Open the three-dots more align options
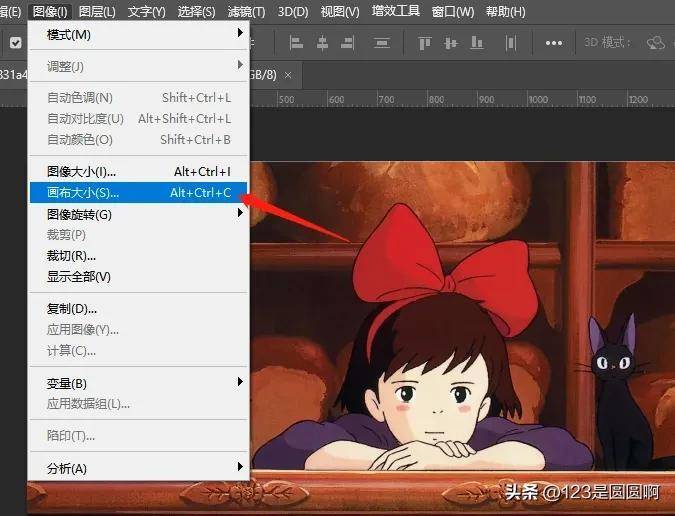 tap(554, 43)
